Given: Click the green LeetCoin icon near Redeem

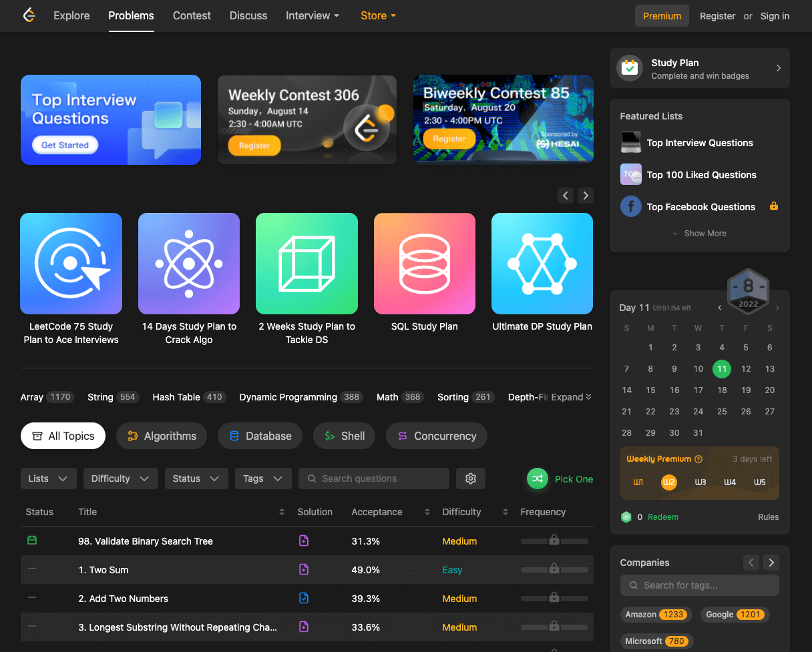Looking at the screenshot, I should click(x=626, y=517).
